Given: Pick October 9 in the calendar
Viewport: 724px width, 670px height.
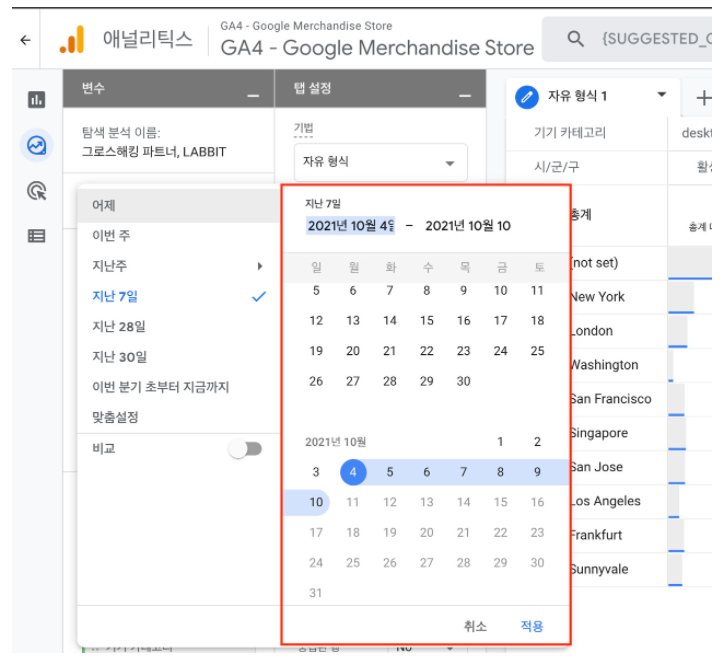Looking at the screenshot, I should coord(537,472).
